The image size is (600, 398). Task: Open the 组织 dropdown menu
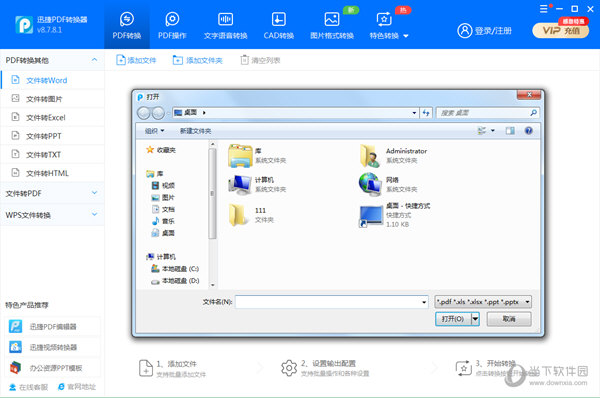click(x=155, y=131)
